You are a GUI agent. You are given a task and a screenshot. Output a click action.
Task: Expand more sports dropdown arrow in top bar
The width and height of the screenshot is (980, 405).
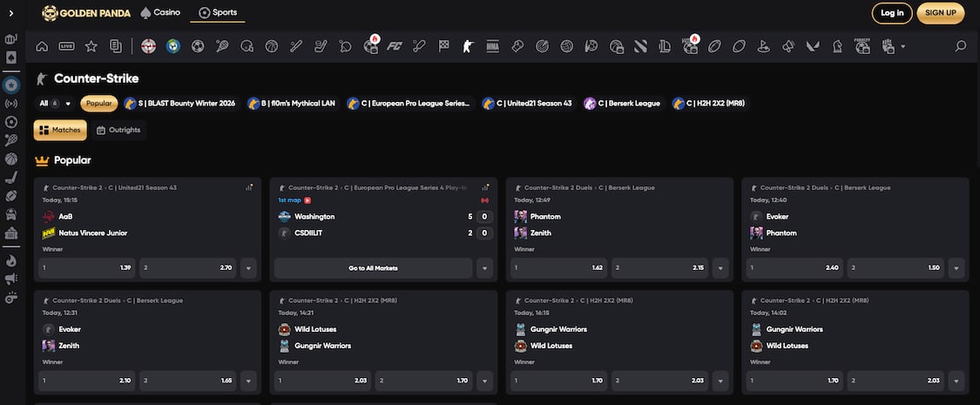pyautogui.click(x=903, y=46)
